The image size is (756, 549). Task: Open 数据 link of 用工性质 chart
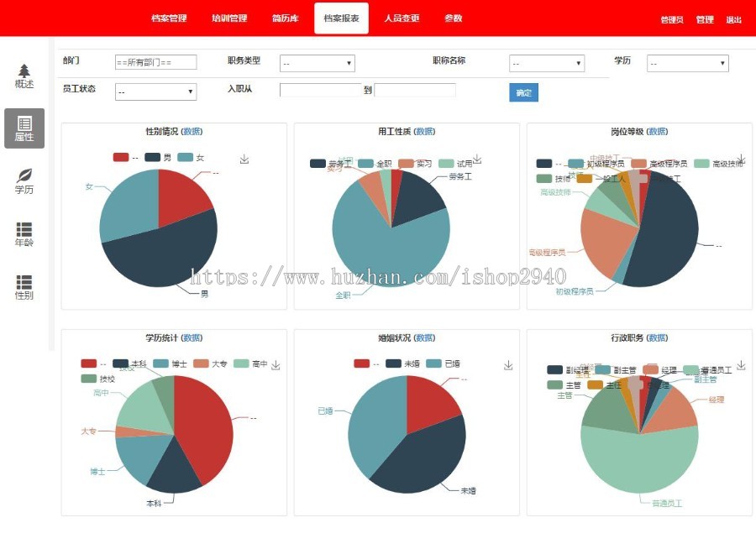[425, 132]
